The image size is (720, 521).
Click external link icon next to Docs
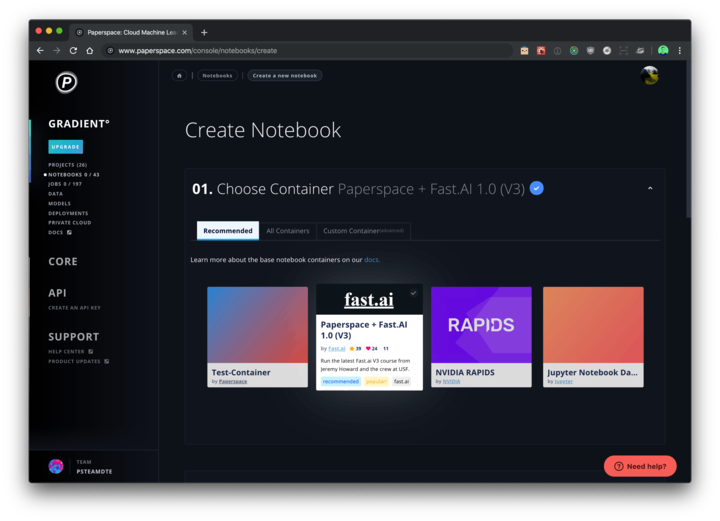[x=69, y=232]
